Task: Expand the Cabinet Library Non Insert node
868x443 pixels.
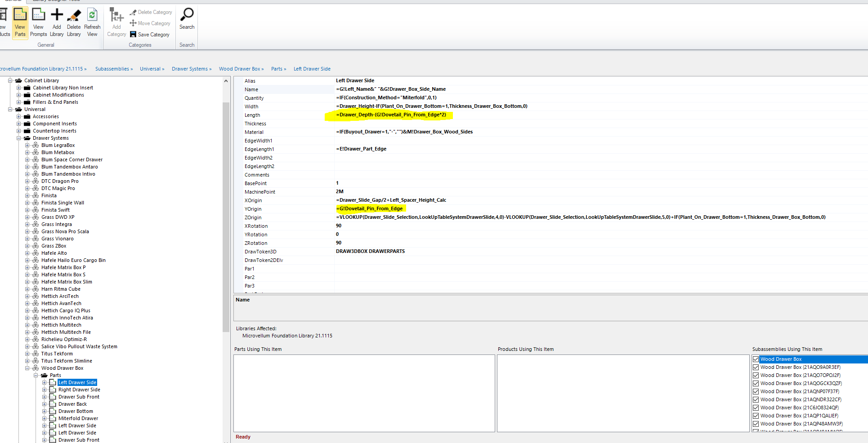Action: pyautogui.click(x=18, y=88)
